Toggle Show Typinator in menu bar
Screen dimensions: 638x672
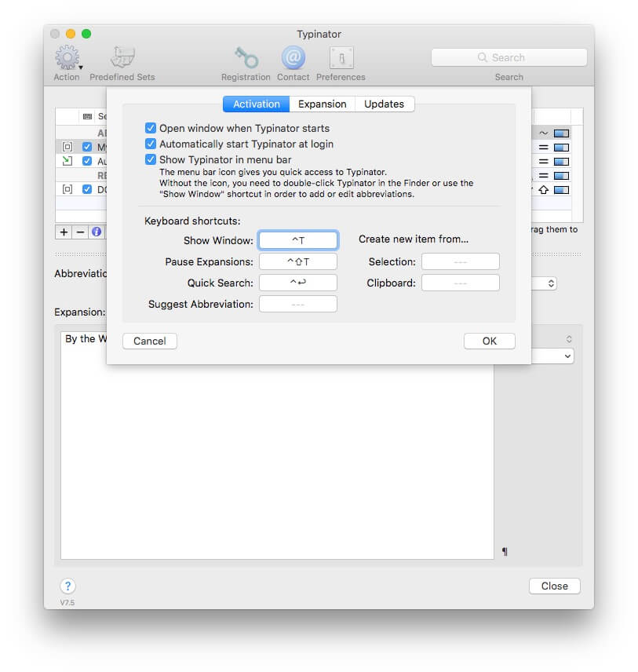pyautogui.click(x=151, y=159)
